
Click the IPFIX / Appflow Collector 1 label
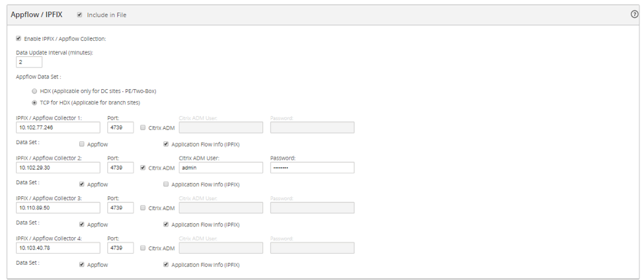pos(49,118)
